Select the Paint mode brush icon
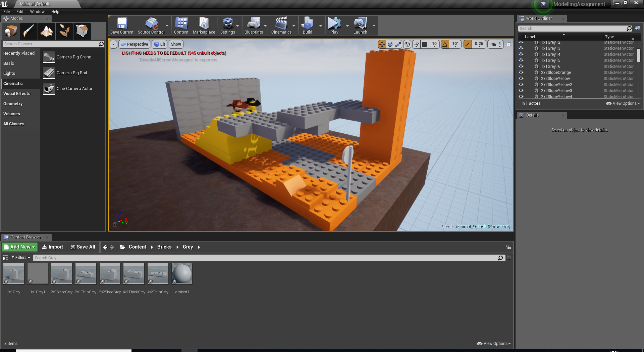Image resolution: width=644 pixels, height=352 pixels. click(x=29, y=31)
